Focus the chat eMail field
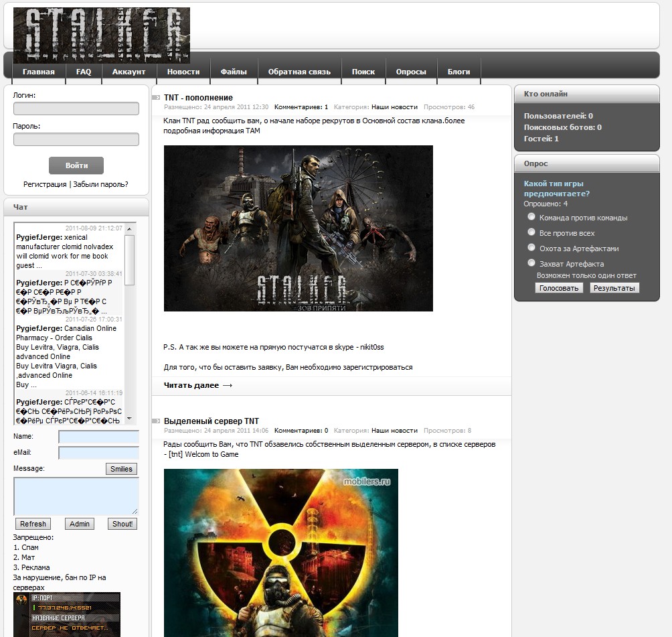Image resolution: width=672 pixels, height=637 pixels. 98,453
